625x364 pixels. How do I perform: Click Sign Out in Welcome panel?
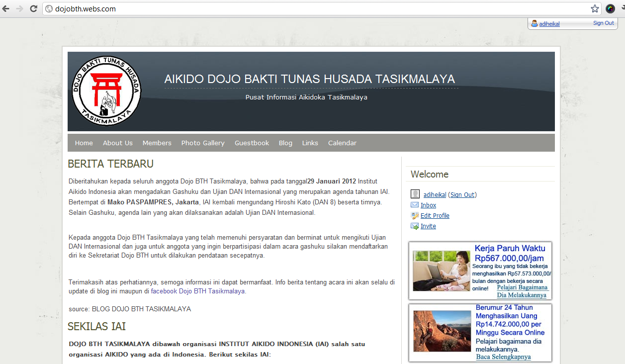[x=462, y=195]
